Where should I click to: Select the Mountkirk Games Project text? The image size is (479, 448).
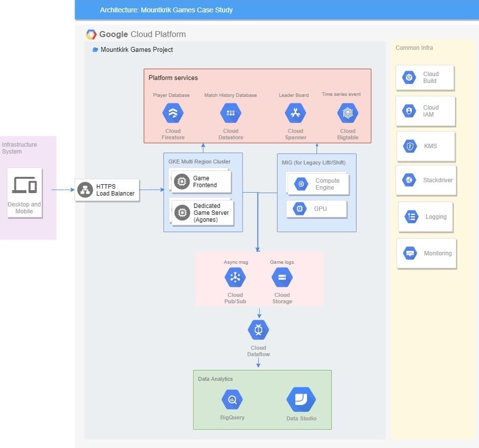tap(137, 49)
